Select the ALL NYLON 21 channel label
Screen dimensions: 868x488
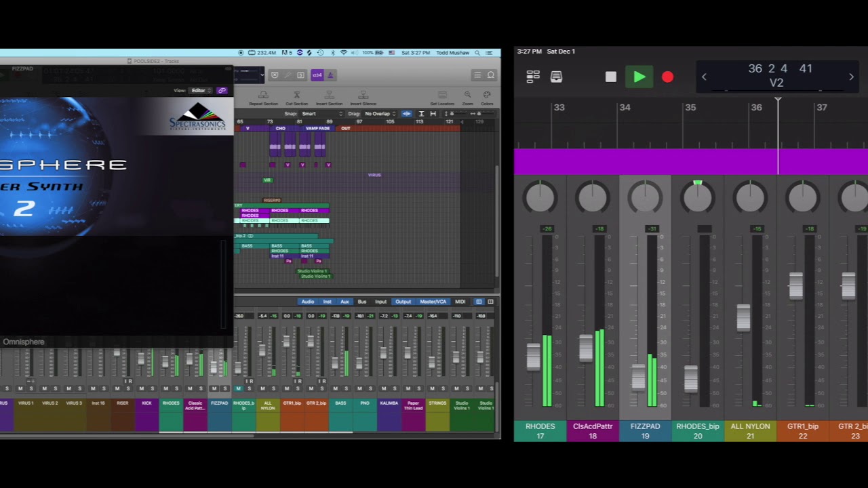point(750,431)
